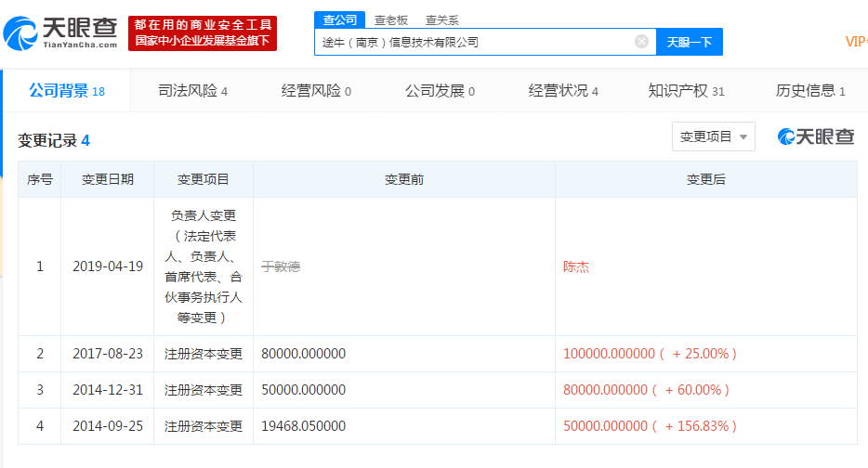Click the 负责人变更 item description cell

(204, 266)
